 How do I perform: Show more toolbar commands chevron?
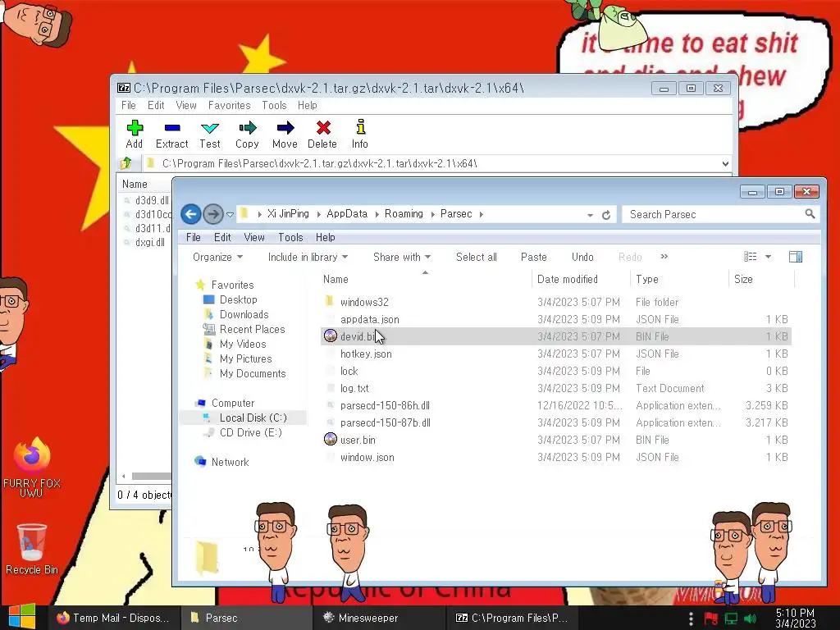(664, 257)
